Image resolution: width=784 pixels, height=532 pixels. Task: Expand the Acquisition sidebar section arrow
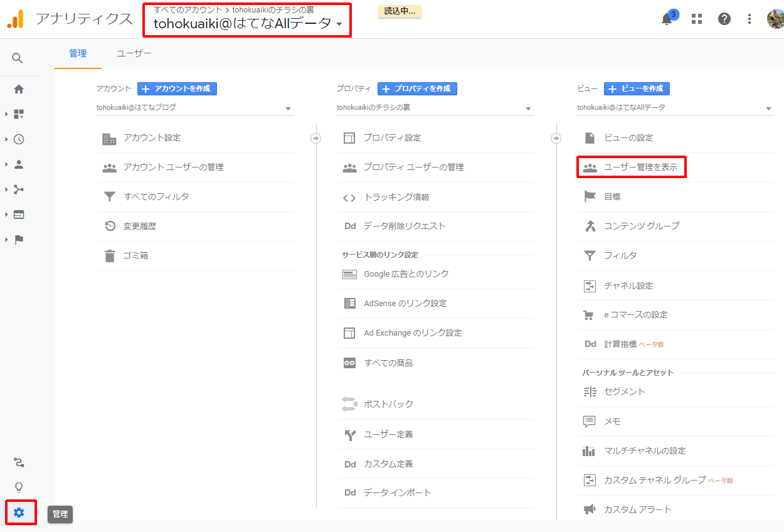[x=6, y=189]
